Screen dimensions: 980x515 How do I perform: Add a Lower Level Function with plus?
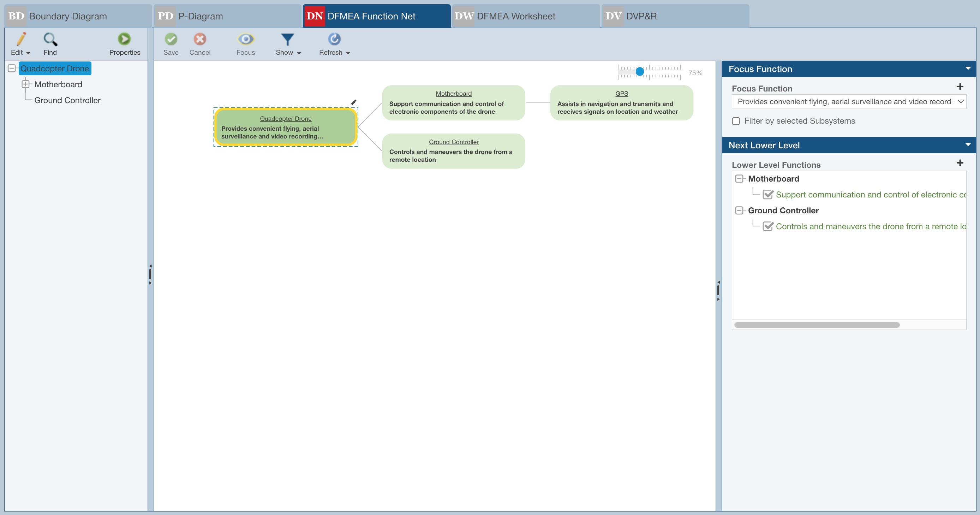coord(960,163)
